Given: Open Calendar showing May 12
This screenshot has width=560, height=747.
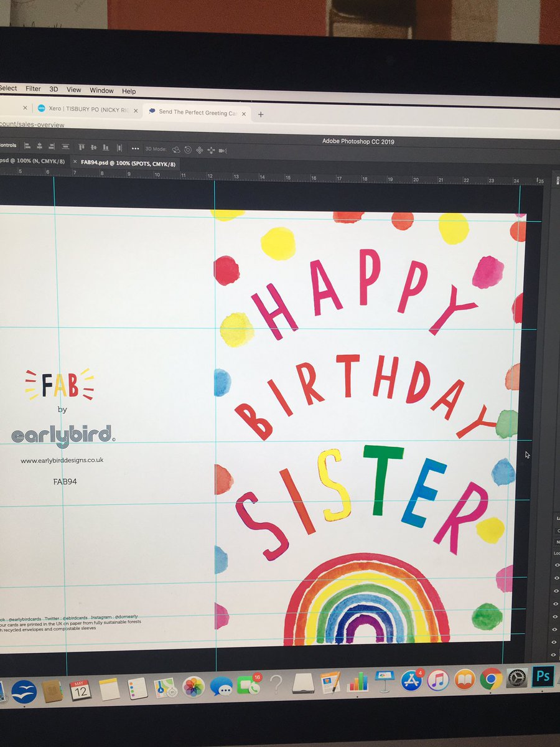Looking at the screenshot, I should [x=80, y=690].
